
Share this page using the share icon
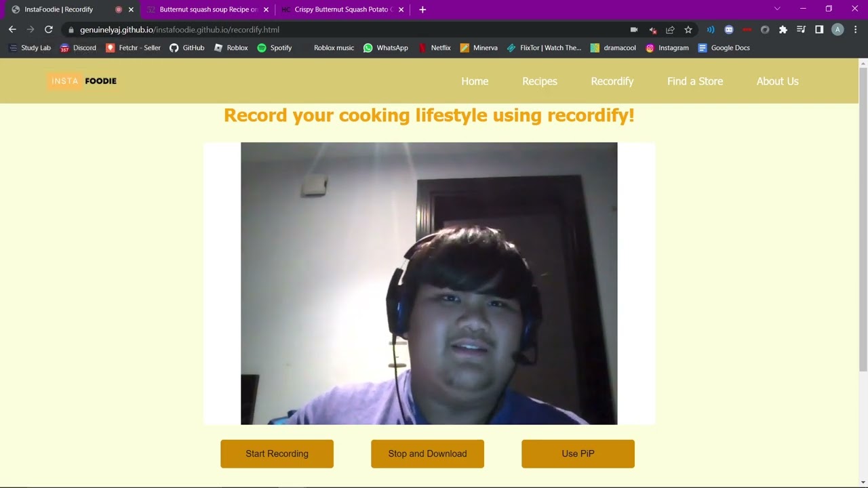pyautogui.click(x=670, y=30)
